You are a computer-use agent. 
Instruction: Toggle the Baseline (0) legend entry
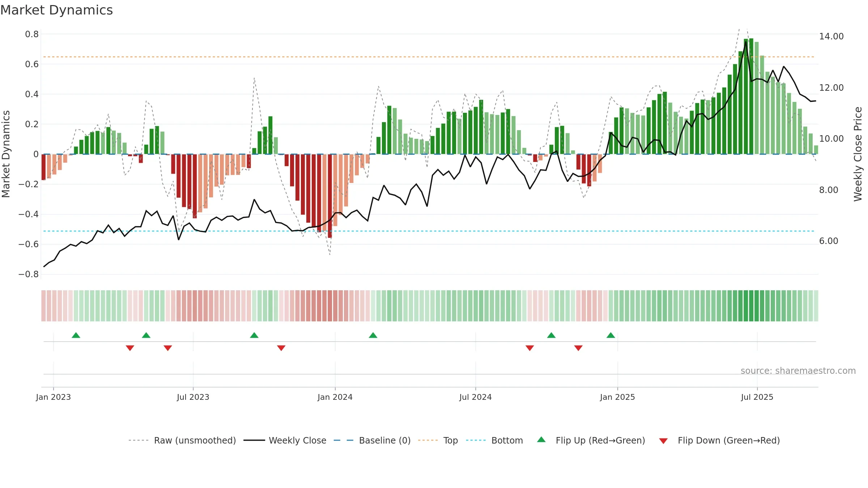tap(372, 440)
